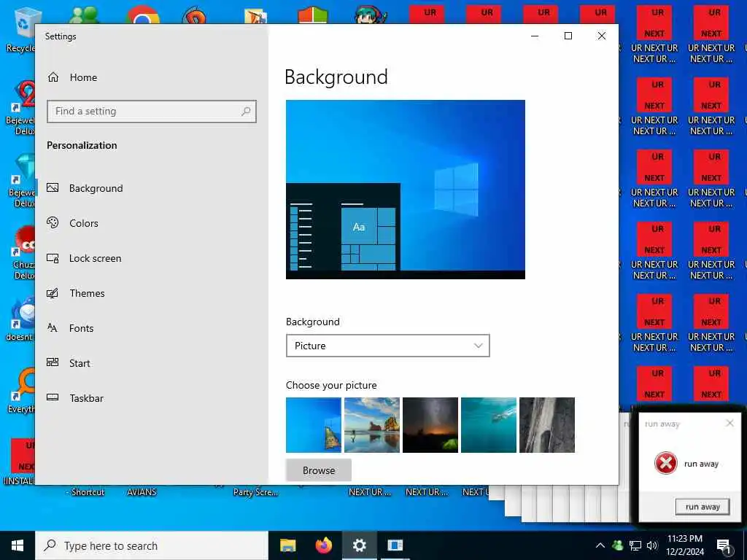This screenshot has height=560, width=747.
Task: Click the Settings gear taskbar icon
Action: click(x=359, y=545)
